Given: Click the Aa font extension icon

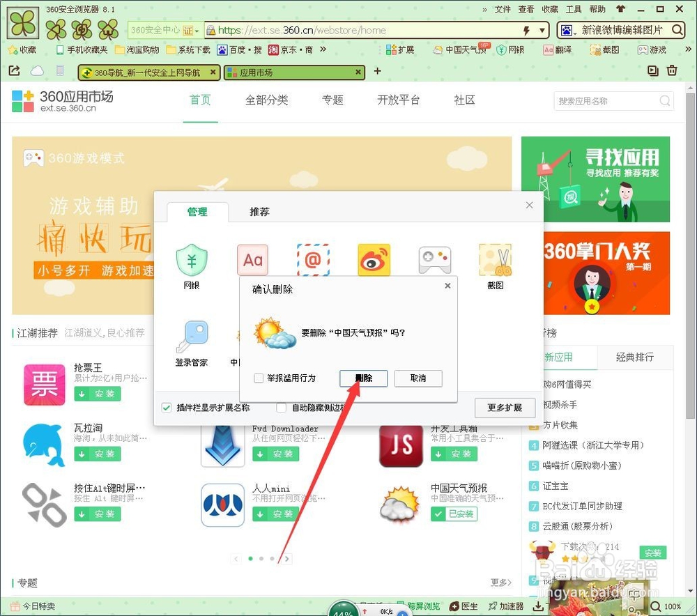Looking at the screenshot, I should tap(252, 259).
